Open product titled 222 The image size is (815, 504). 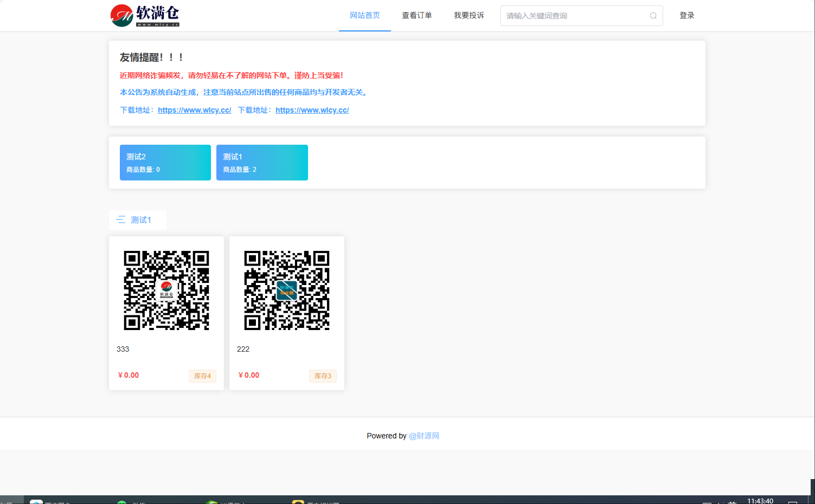[x=243, y=349]
